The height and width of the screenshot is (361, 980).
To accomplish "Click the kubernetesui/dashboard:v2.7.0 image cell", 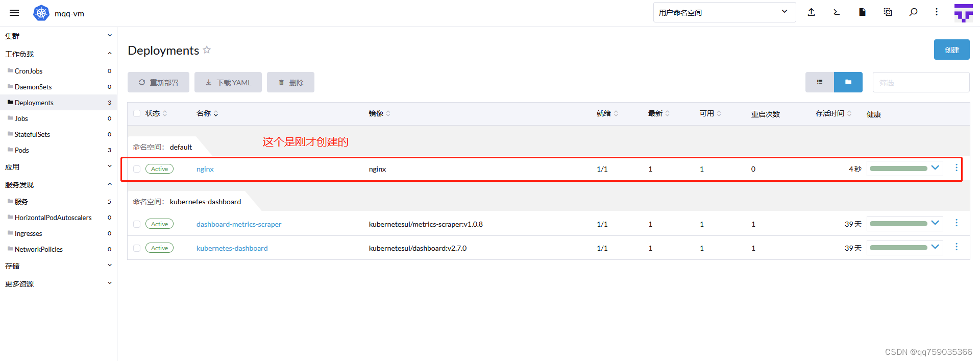I will click(x=418, y=248).
